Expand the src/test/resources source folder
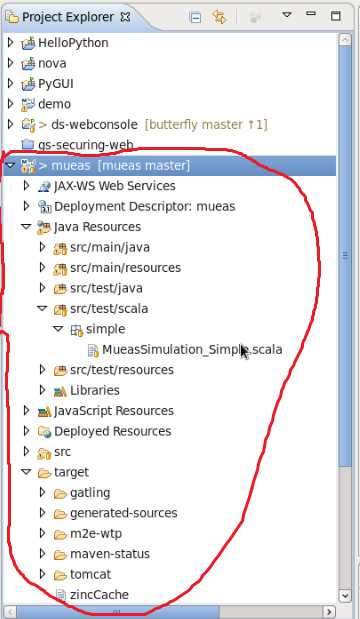The width and height of the screenshot is (360, 619). tap(42, 370)
